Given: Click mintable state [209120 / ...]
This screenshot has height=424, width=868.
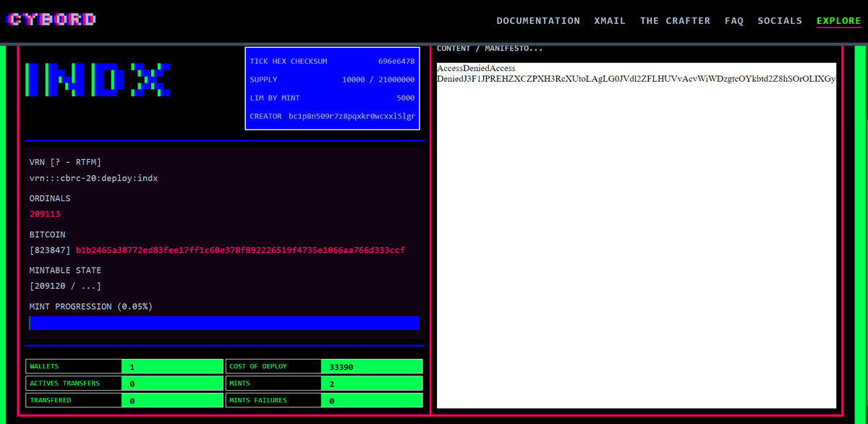Looking at the screenshot, I should pos(65,287).
